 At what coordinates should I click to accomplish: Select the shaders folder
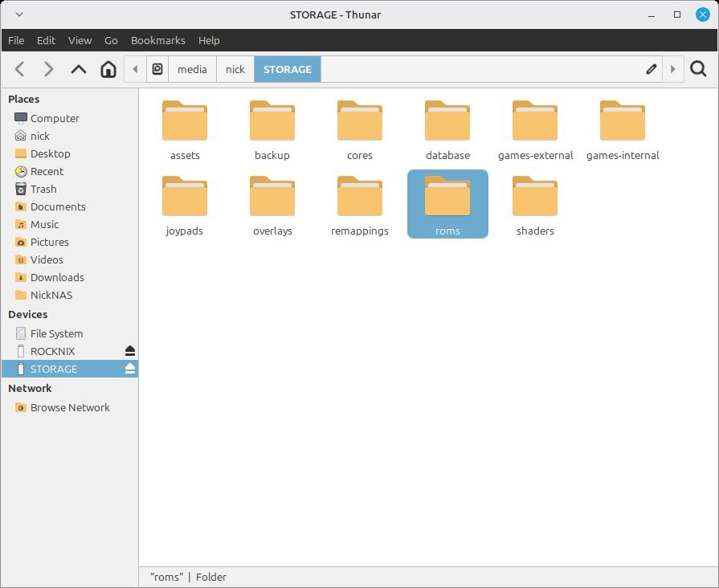click(x=535, y=206)
